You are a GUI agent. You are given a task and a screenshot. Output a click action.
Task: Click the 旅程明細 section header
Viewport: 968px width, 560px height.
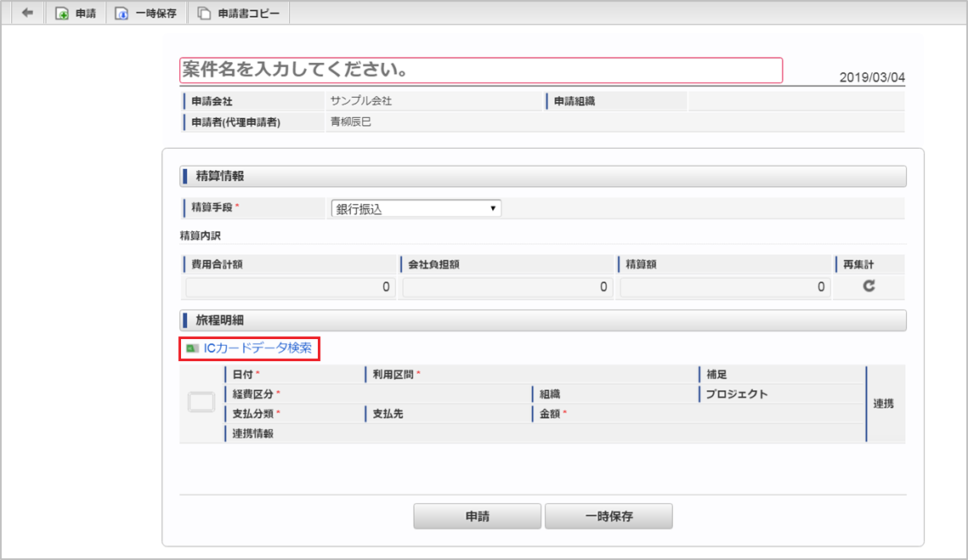click(x=543, y=320)
